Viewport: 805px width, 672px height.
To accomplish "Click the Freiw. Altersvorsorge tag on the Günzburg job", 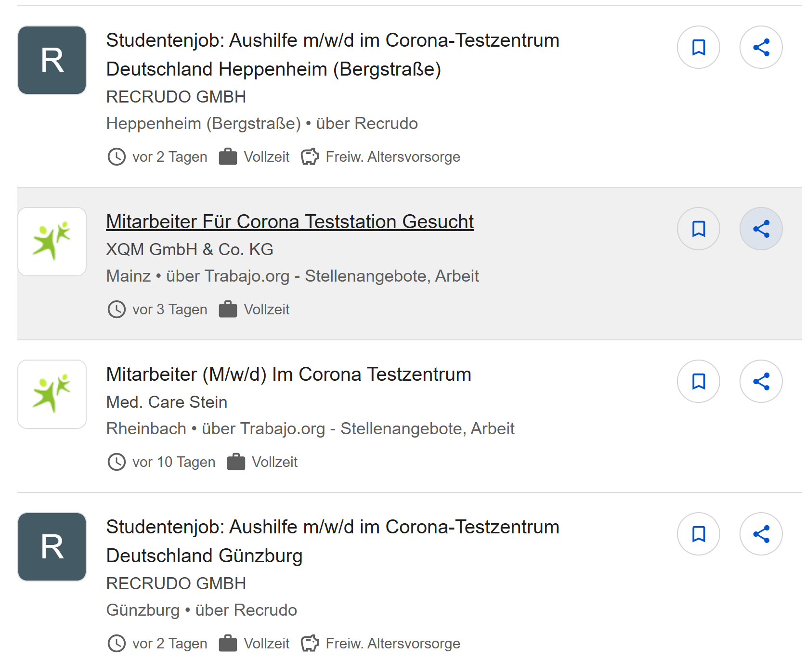I will [x=393, y=643].
